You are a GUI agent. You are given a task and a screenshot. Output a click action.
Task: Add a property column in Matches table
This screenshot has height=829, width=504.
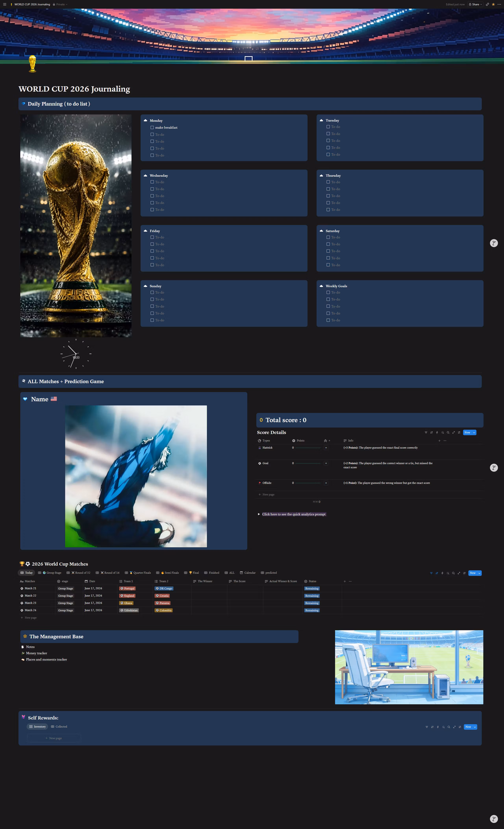pos(345,581)
